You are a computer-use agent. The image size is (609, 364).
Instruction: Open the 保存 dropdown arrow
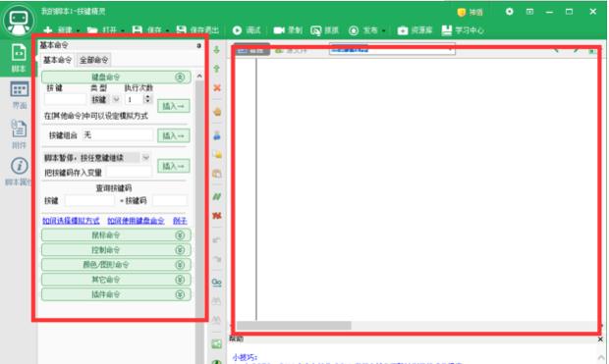click(x=167, y=30)
